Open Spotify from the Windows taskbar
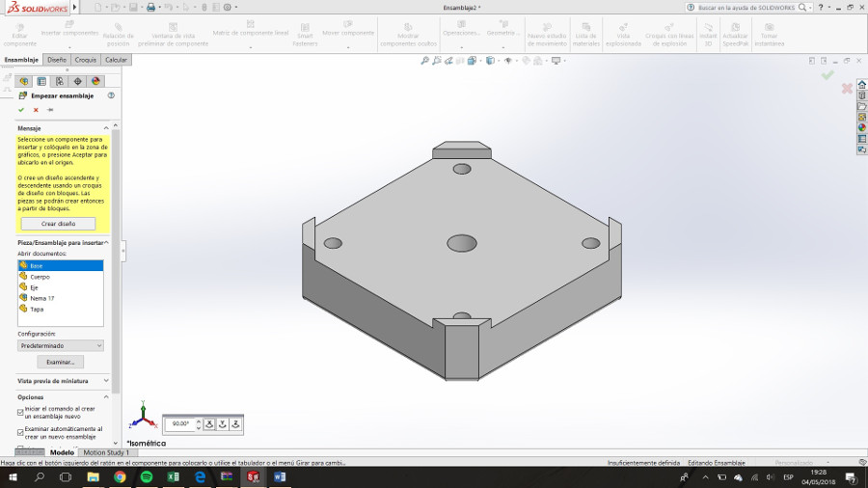 pyautogui.click(x=147, y=477)
